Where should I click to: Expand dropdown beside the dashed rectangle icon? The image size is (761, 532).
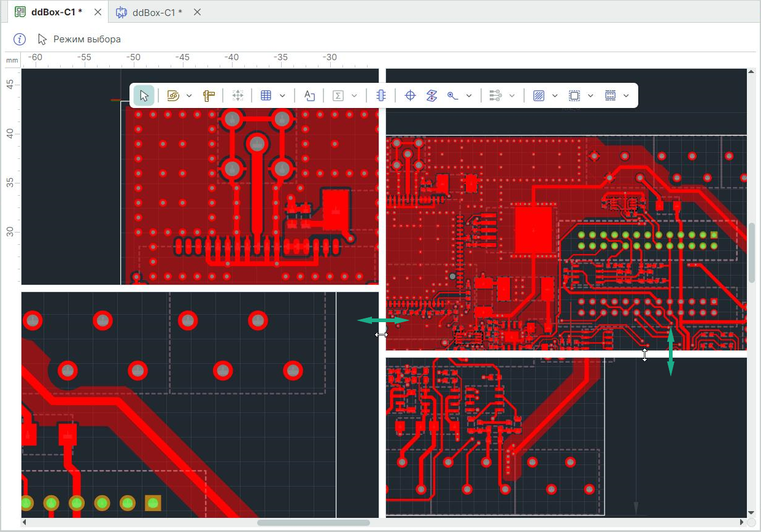[x=590, y=96]
